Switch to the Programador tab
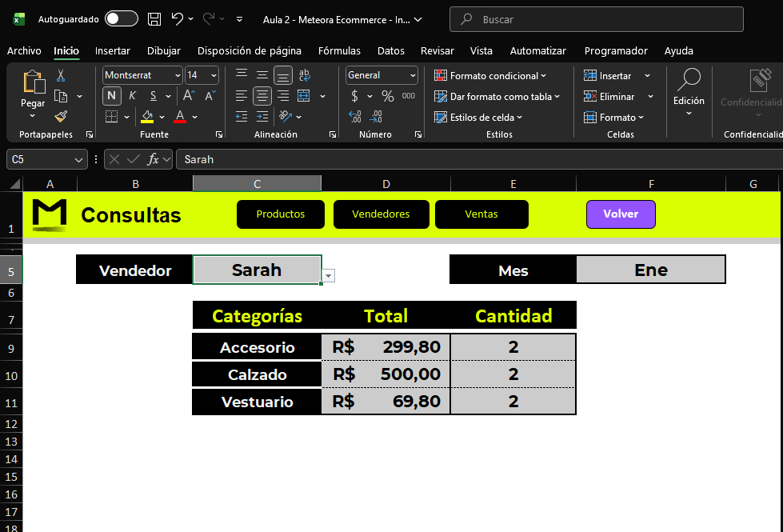Screen dimensions: 783x532 tap(616, 51)
